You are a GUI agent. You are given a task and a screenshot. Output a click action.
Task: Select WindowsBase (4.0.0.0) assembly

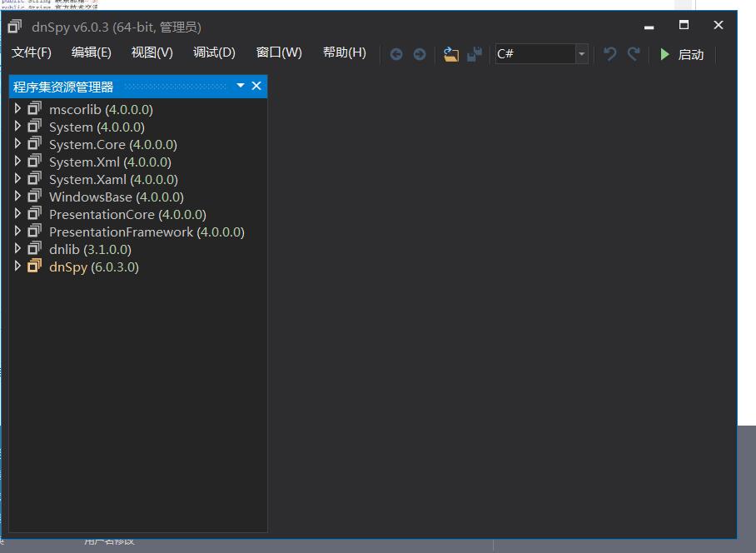[116, 197]
